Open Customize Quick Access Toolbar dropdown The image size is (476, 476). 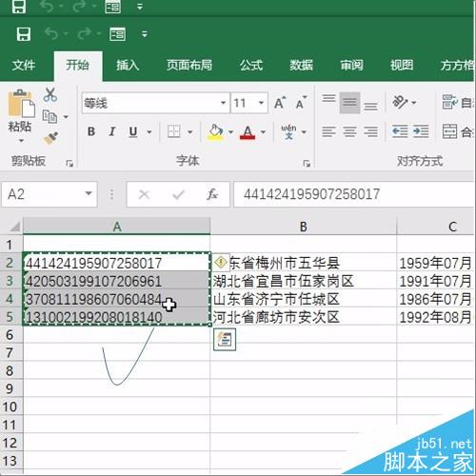[145, 34]
